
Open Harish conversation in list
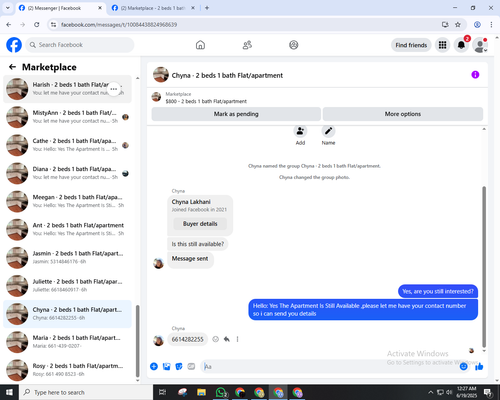pyautogui.click(x=67, y=89)
